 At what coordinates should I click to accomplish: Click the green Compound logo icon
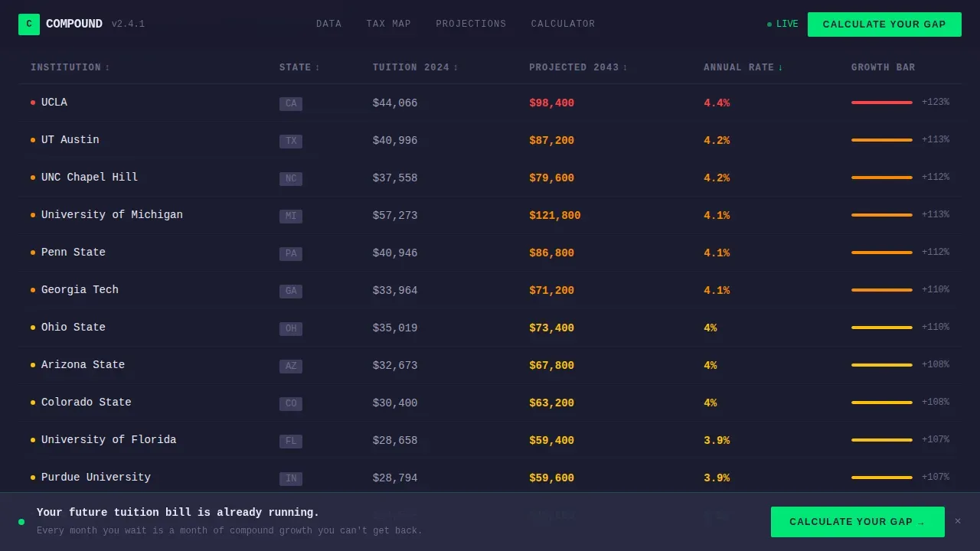(29, 24)
